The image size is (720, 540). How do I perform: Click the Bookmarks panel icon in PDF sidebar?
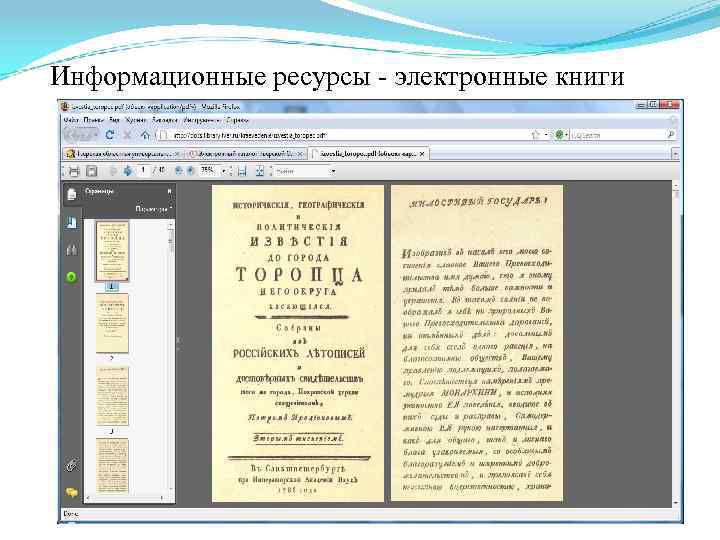tap(72, 223)
